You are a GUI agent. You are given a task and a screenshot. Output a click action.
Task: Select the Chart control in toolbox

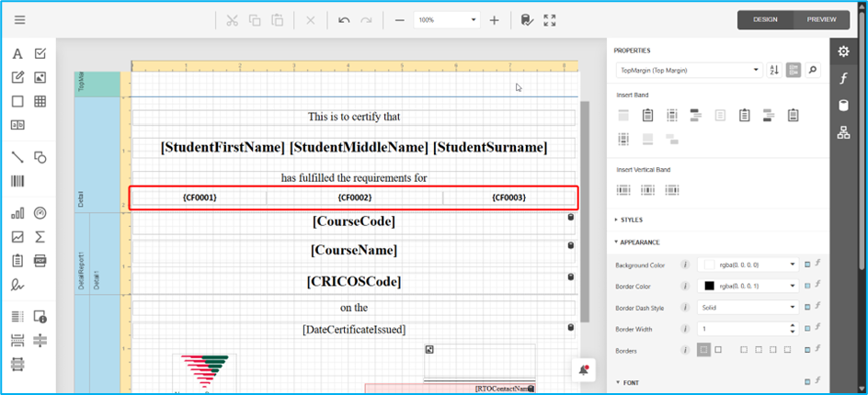pyautogui.click(x=17, y=213)
